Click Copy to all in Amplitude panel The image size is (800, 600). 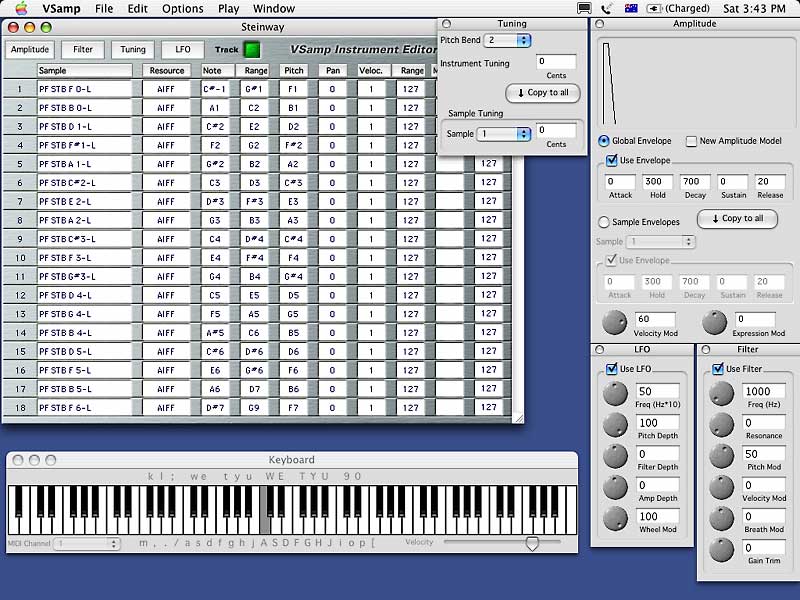(x=738, y=218)
